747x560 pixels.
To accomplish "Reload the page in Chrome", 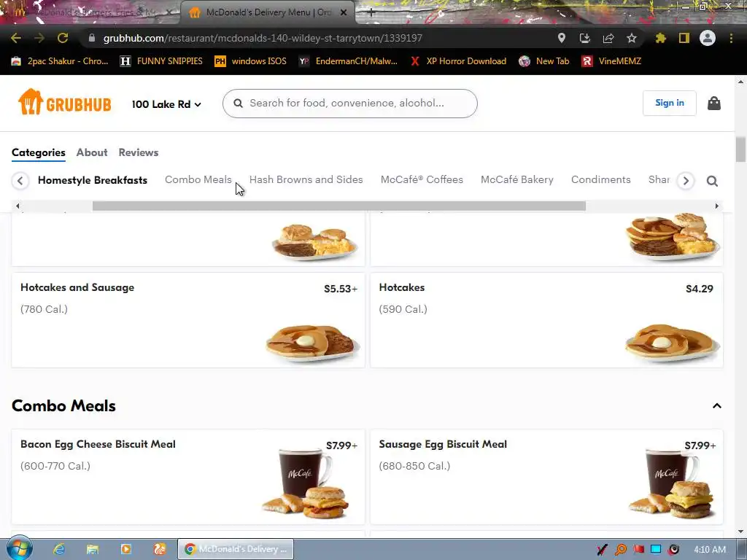I will [x=63, y=38].
